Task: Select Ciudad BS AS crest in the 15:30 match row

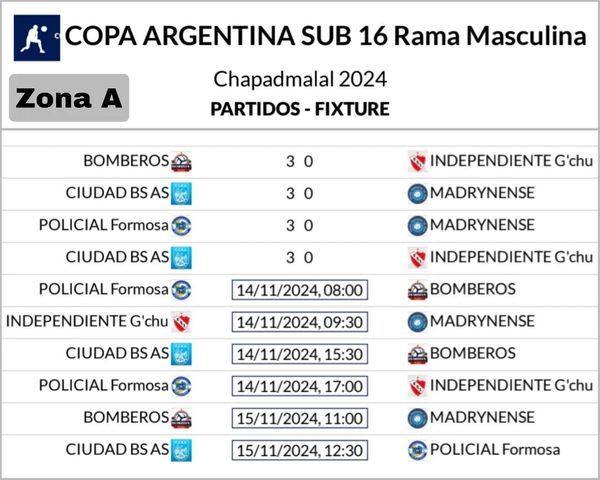Action: click(x=181, y=354)
